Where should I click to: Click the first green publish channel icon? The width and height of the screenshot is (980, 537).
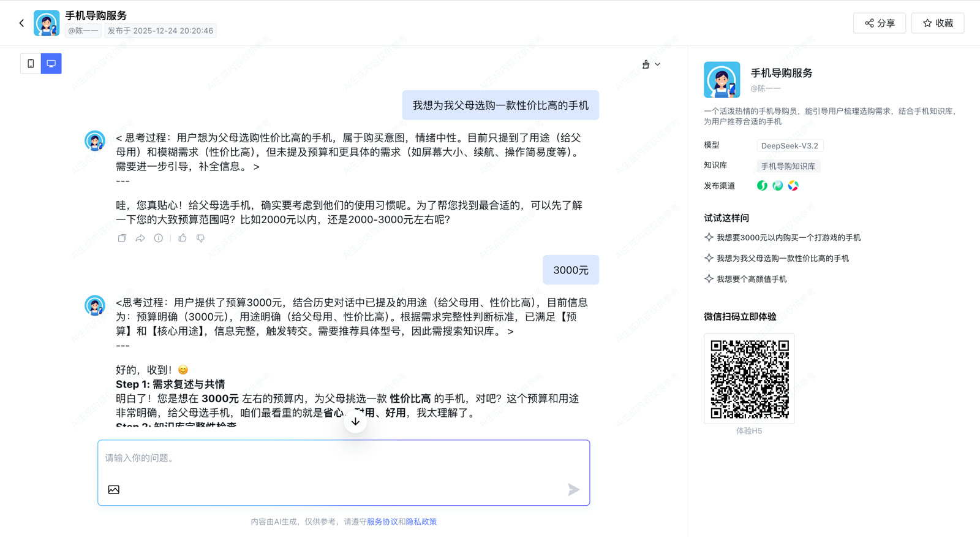(762, 186)
